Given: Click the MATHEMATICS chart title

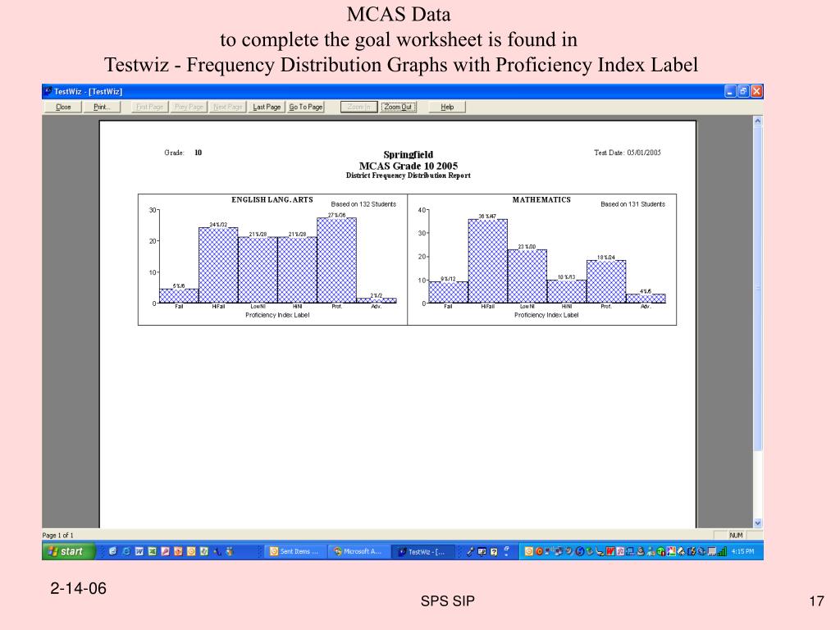Looking at the screenshot, I should click(541, 200).
